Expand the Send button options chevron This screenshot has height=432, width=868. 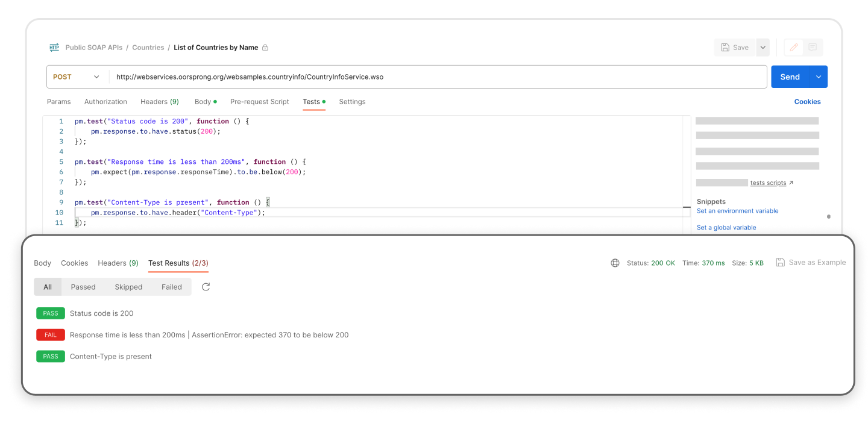(x=818, y=77)
